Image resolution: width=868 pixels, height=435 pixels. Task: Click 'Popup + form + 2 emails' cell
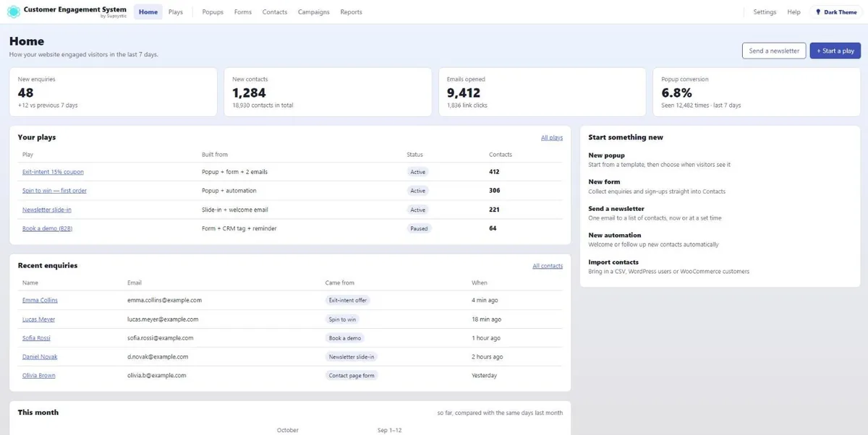(234, 172)
